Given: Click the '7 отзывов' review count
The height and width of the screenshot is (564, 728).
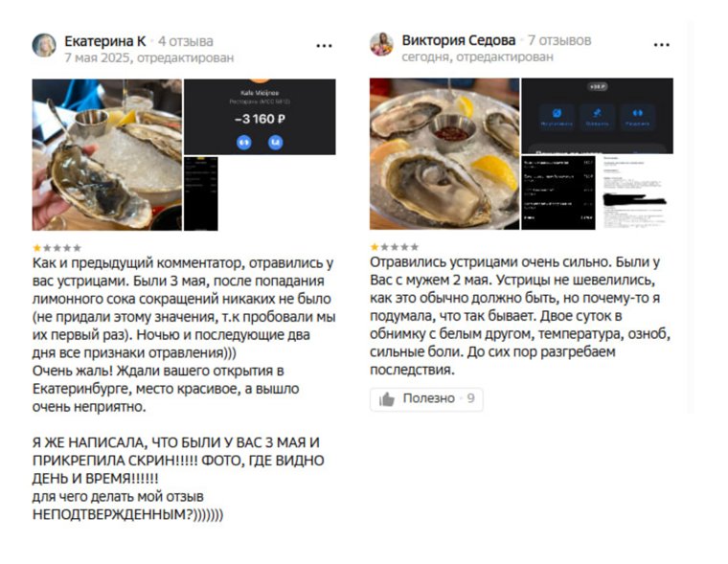Looking at the screenshot, I should click(559, 40).
